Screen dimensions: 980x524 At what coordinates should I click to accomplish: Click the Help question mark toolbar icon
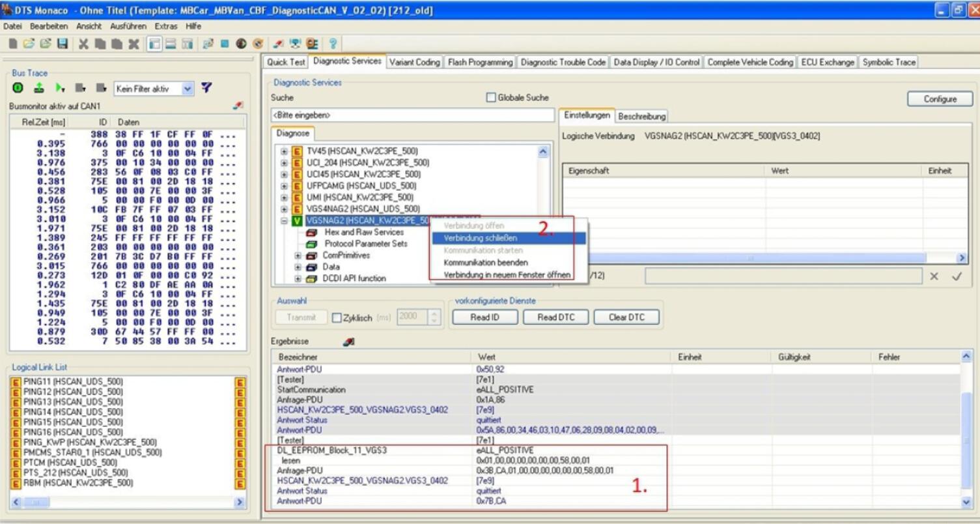pyautogui.click(x=333, y=43)
